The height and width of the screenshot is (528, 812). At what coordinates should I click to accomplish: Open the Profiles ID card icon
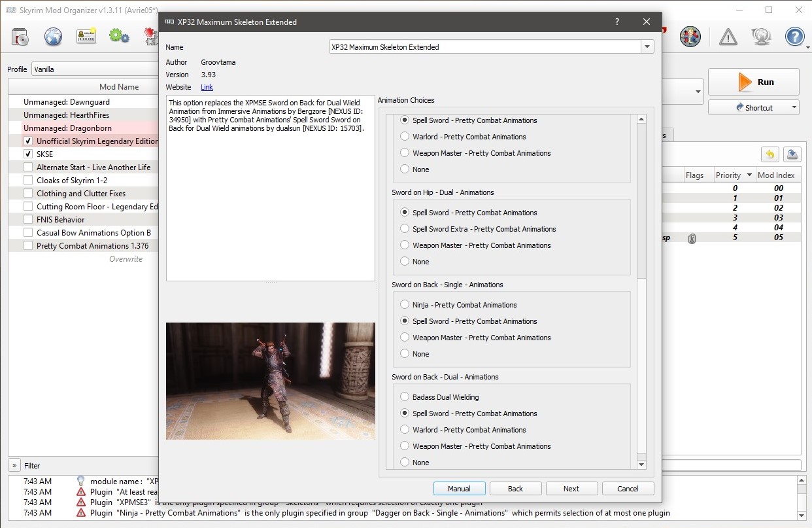pos(86,36)
